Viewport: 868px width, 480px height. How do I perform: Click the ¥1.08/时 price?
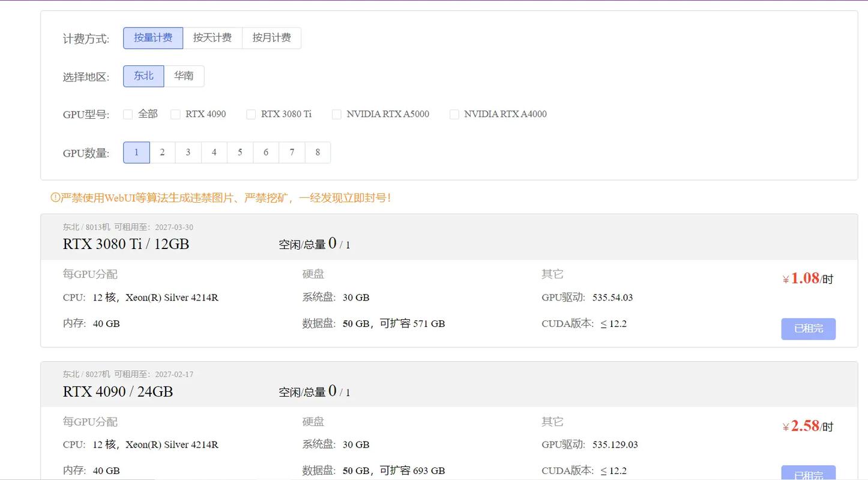pyautogui.click(x=807, y=278)
